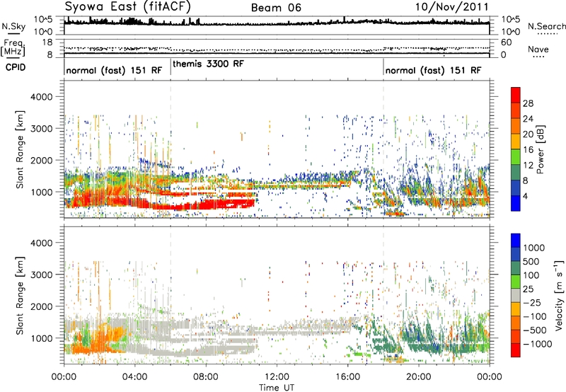
Task: Pick the red top band of Power colorbar
Action: coord(516,96)
